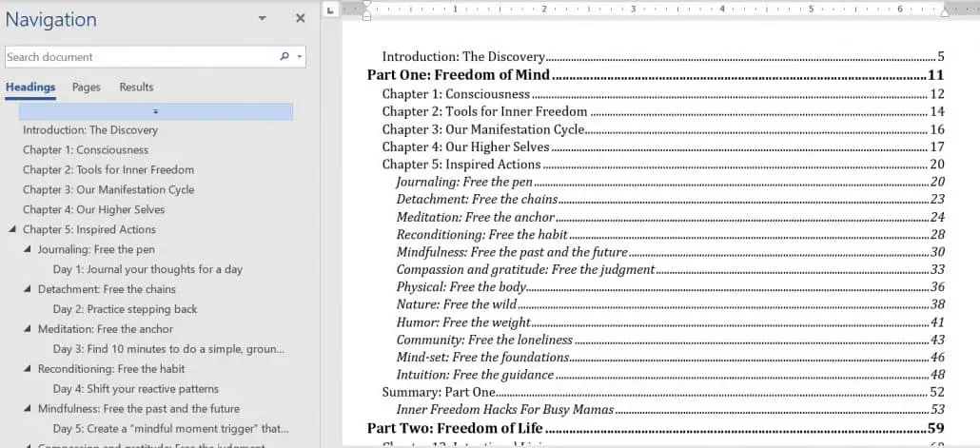Screen dimensions: 980x448
Task: Click page number 11 beside Part One
Action: click(x=935, y=75)
